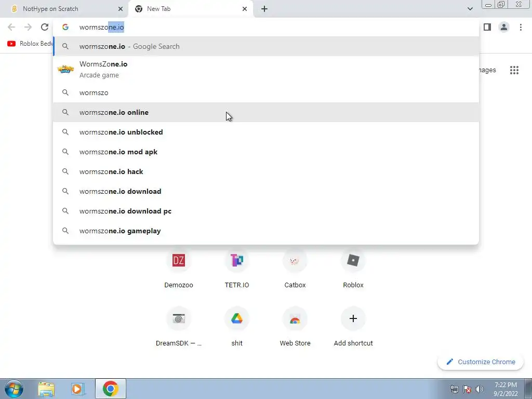Open the volume speaker tray icon
532x399 pixels.
tap(479, 389)
